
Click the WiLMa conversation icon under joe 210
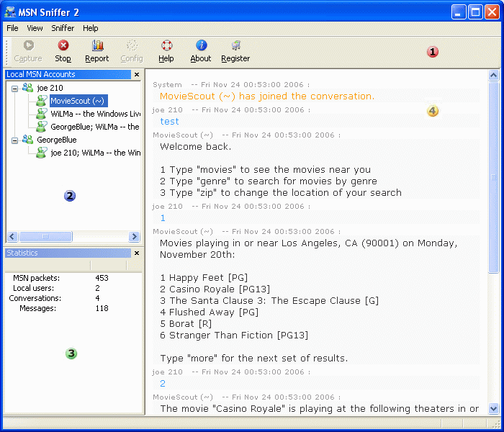pos(42,114)
